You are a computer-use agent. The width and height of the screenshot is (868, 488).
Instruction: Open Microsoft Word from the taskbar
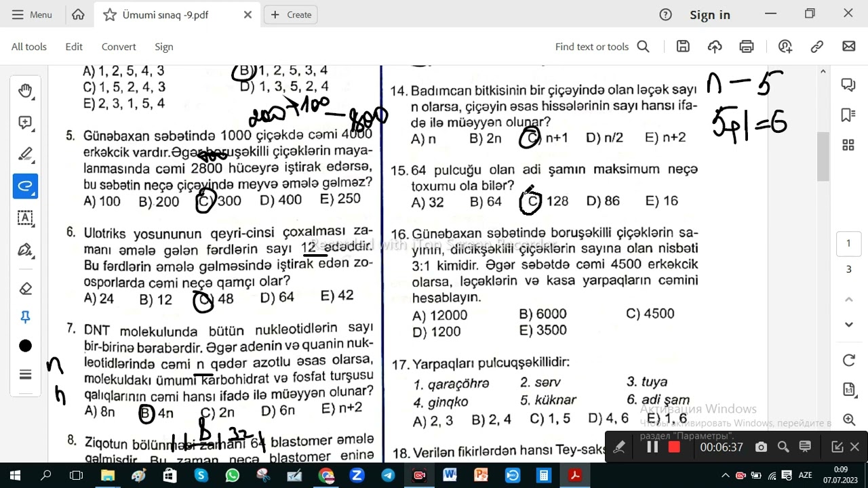point(450,476)
